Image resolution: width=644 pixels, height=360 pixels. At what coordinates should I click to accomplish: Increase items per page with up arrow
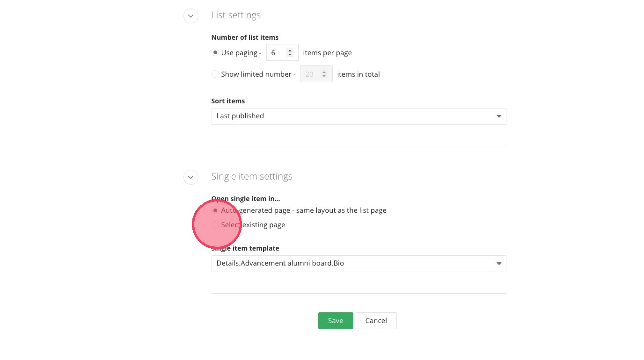[290, 50]
